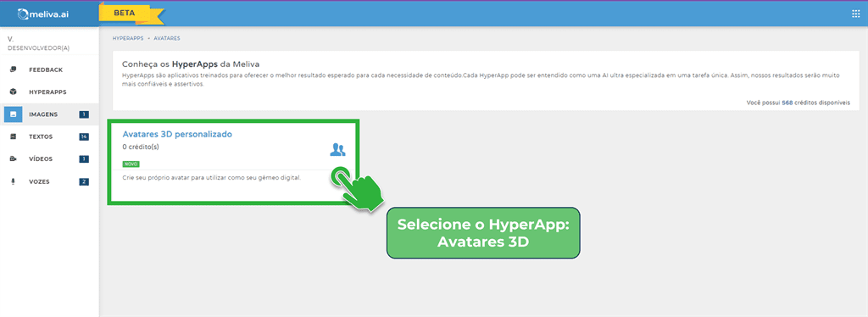
Task: Click the Imagens count badge 1
Action: (x=84, y=114)
